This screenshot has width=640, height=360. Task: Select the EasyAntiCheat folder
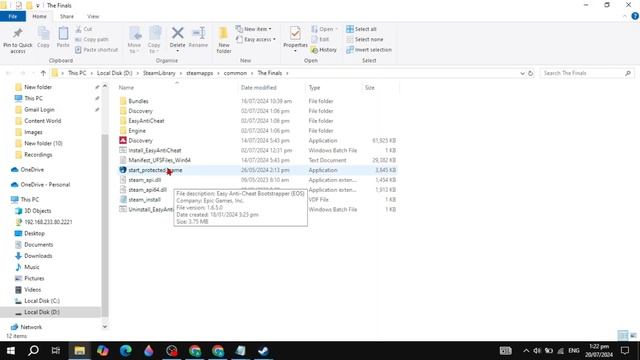point(146,121)
